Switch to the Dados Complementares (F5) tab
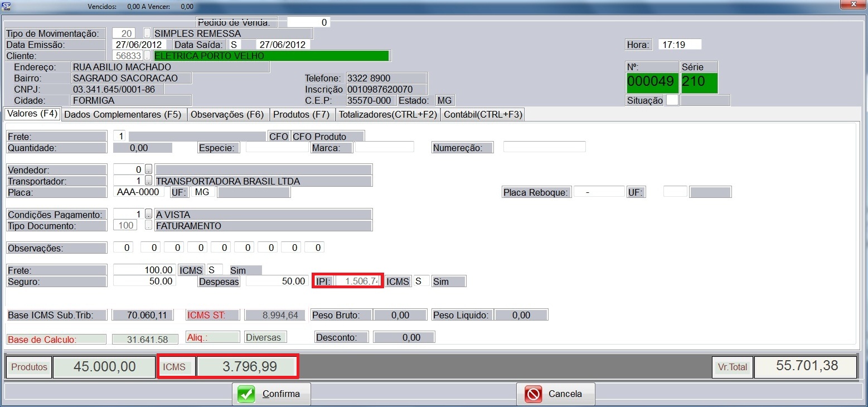868x407 pixels. (123, 115)
